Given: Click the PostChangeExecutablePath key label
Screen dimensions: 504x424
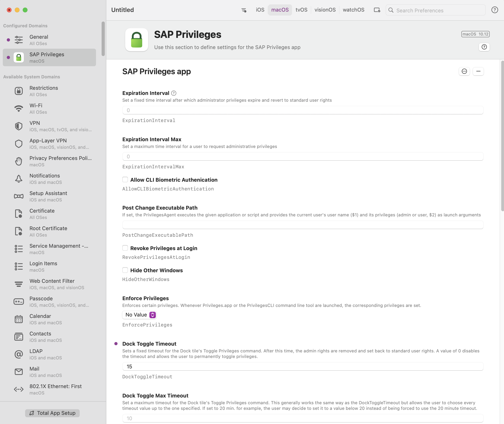Looking at the screenshot, I should [158, 235].
